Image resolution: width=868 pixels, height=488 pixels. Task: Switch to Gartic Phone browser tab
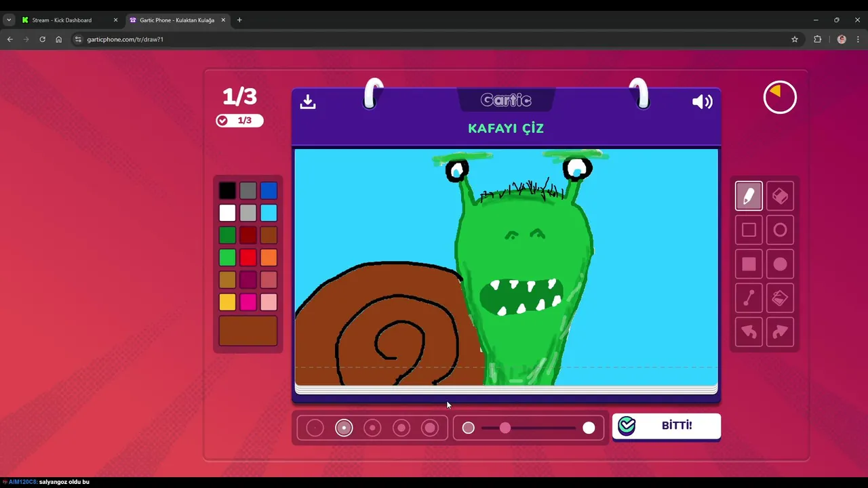point(177,20)
